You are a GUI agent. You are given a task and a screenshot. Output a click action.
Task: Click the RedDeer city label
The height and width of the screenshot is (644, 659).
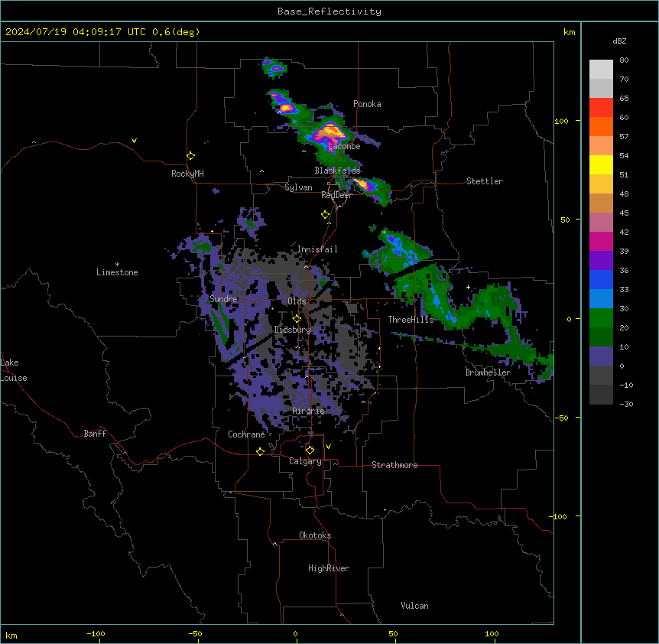(x=337, y=195)
